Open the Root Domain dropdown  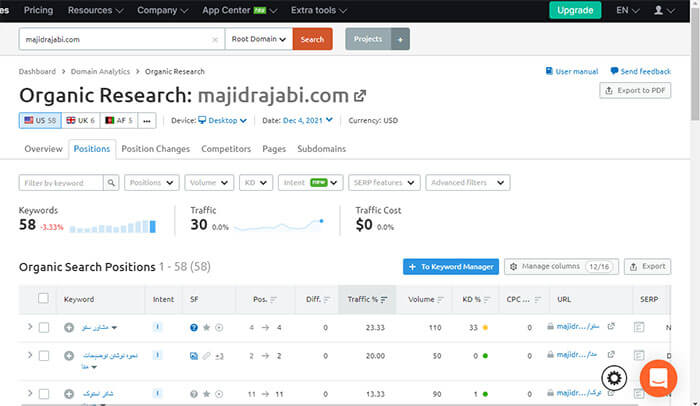click(x=259, y=39)
